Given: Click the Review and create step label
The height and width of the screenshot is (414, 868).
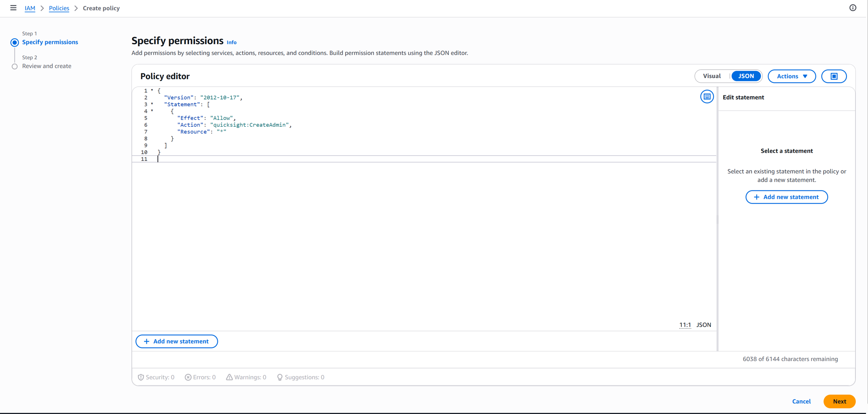Looking at the screenshot, I should point(47,66).
